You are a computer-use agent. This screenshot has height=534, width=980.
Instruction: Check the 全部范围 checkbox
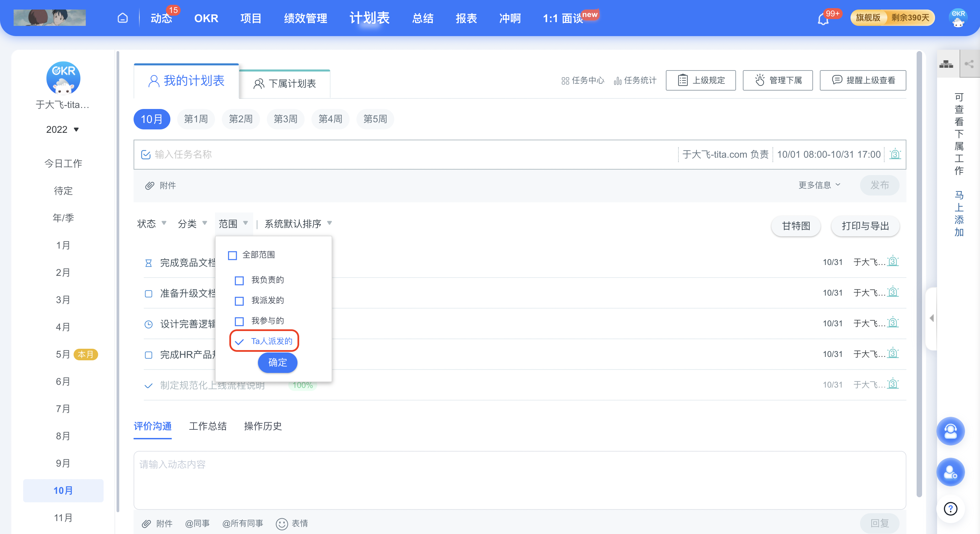click(232, 255)
